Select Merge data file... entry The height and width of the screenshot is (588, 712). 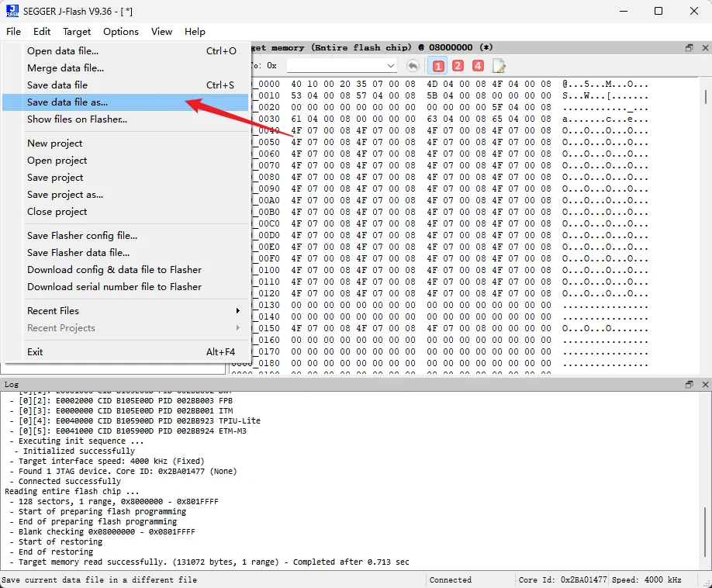click(126, 68)
